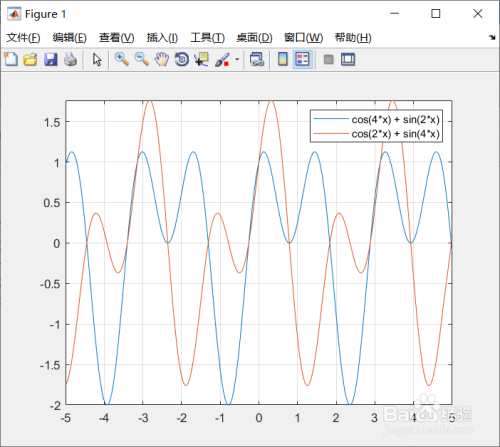The height and width of the screenshot is (447, 500).
Task: Activate the Zoom Out magnifier tool
Action: pos(142,59)
